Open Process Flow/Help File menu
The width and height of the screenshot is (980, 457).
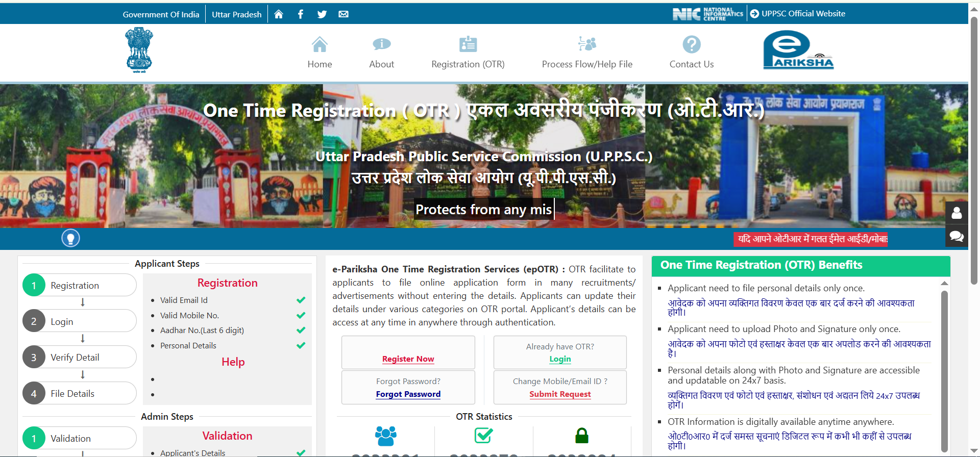click(x=587, y=64)
